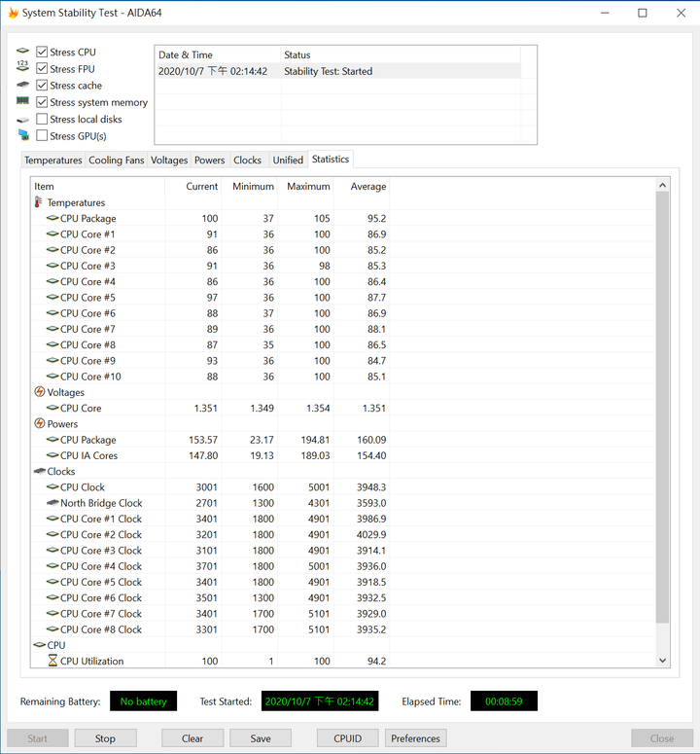Image resolution: width=700 pixels, height=754 pixels.
Task: Open Preferences
Action: tap(415, 738)
